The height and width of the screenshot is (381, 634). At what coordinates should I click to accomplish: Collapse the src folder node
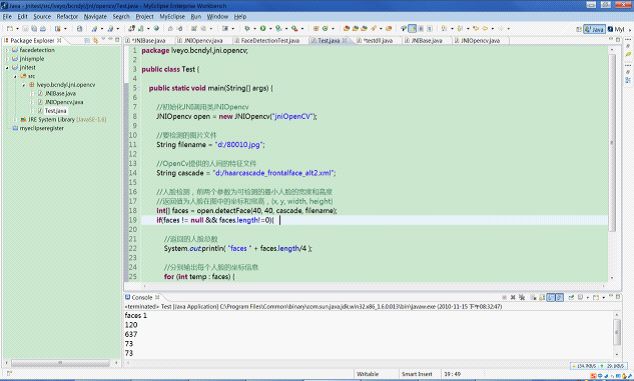click(15, 76)
